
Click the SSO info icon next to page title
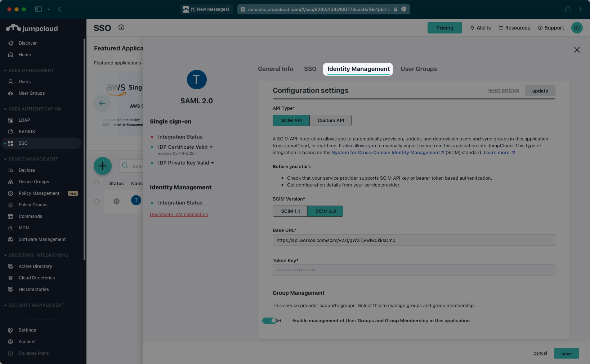point(121,27)
